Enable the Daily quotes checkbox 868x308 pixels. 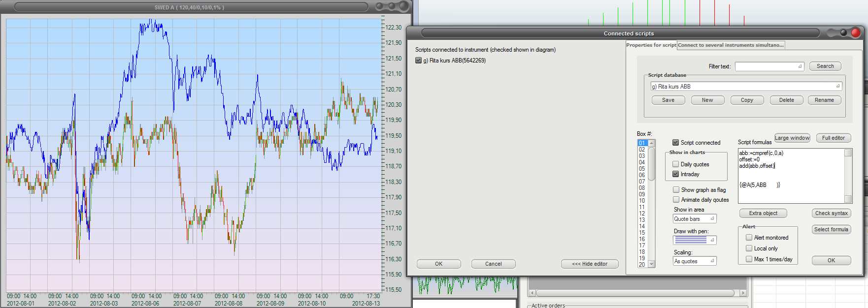point(676,164)
